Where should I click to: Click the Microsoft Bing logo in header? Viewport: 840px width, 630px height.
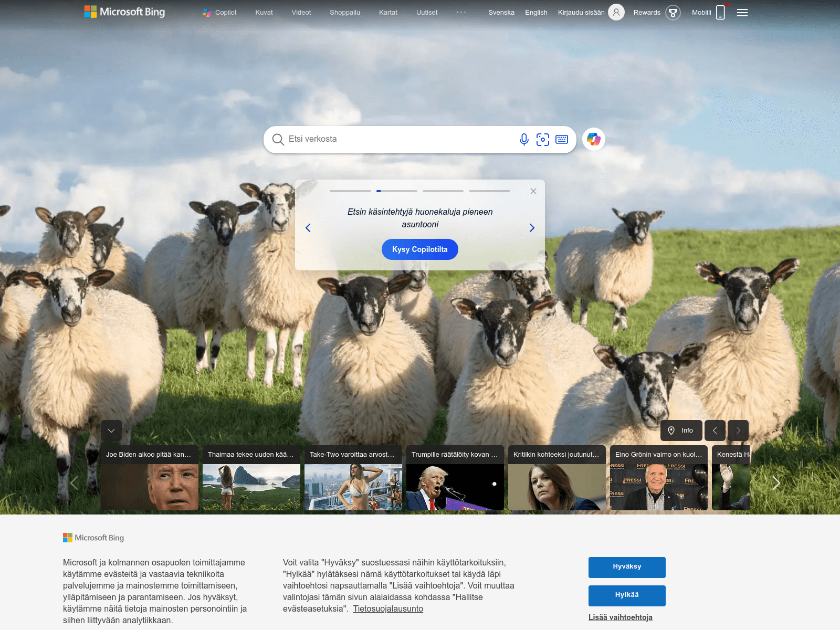click(x=124, y=12)
